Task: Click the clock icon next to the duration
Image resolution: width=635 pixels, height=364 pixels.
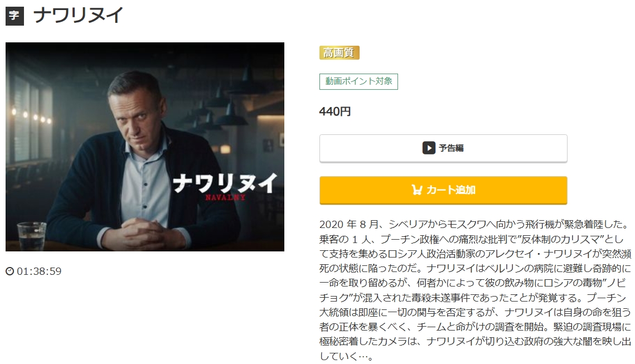Action: [9, 271]
